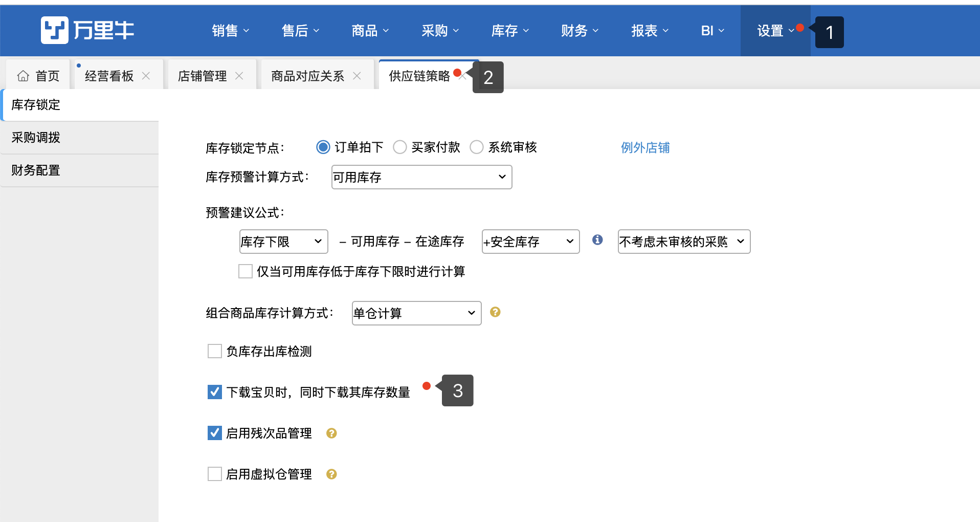Check 仅当可用库存低于库存下限时进行计算
Image resolution: width=980 pixels, height=522 pixels.
(x=246, y=271)
